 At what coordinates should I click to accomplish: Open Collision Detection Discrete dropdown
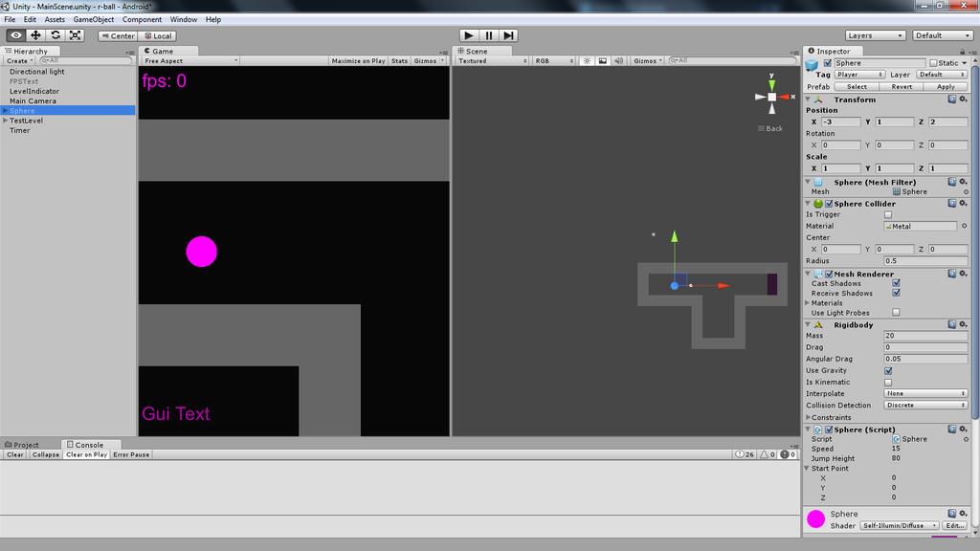pyautogui.click(x=925, y=405)
